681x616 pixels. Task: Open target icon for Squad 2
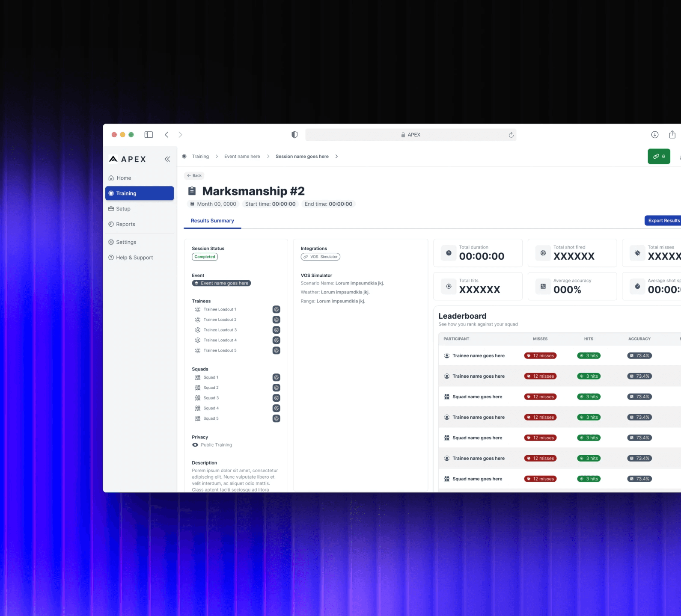click(277, 388)
